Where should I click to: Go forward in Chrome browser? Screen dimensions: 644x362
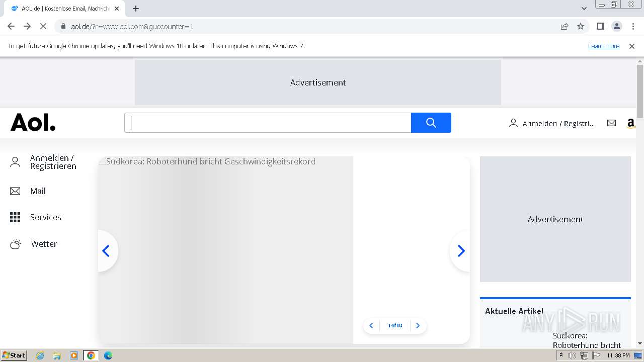[27, 26]
